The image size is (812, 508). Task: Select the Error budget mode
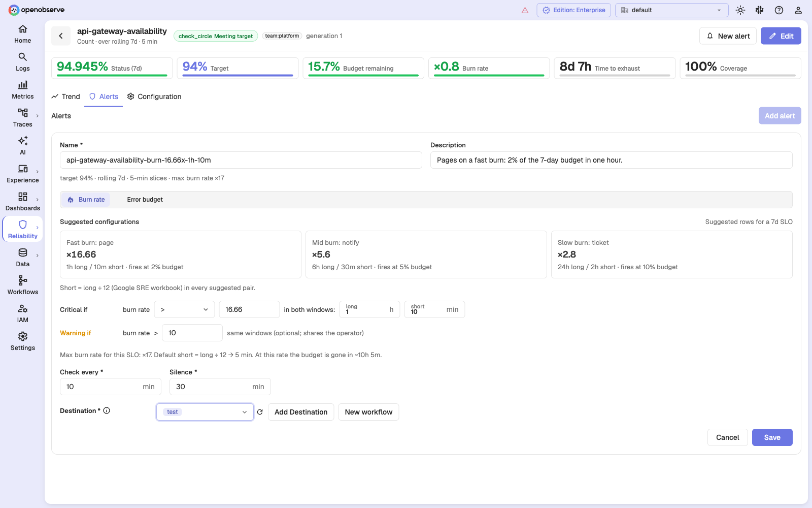coord(145,200)
